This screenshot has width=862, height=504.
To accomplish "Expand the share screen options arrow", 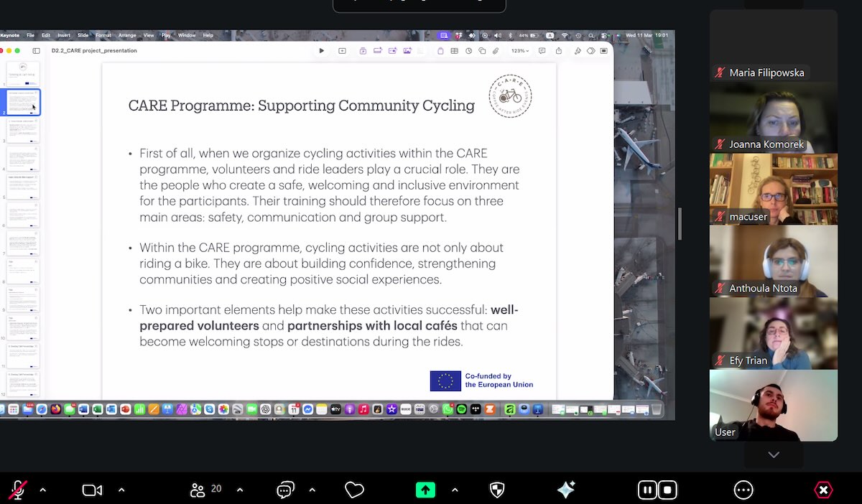I will (455, 490).
